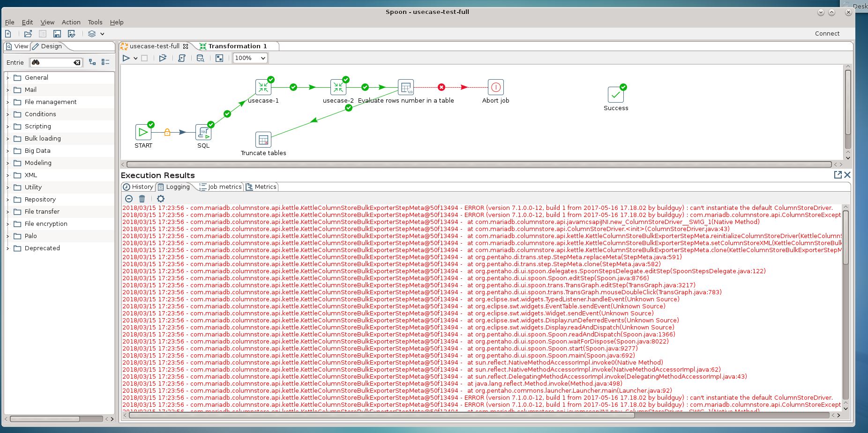Image resolution: width=868 pixels, height=433 pixels.
Task: Click the replay job icon in canvas toolbar
Action: [x=163, y=58]
